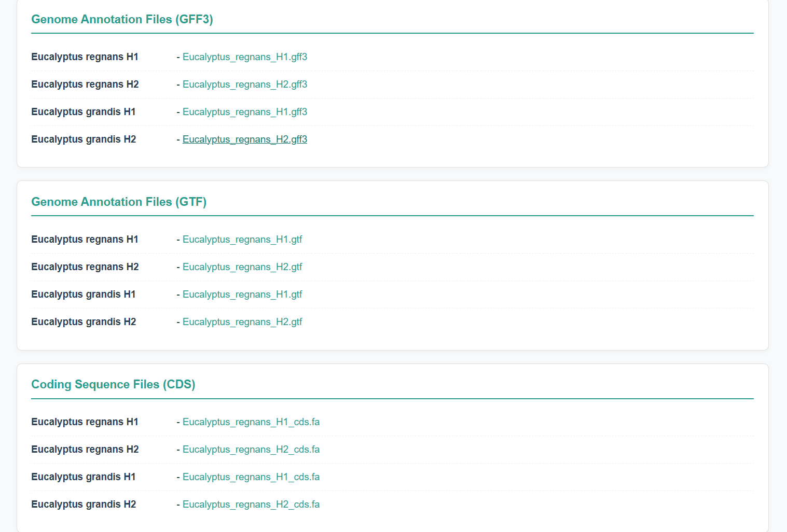The width and height of the screenshot is (787, 532).
Task: Open Eucalyptus_regnans_H1.gtf download link
Action: click(x=242, y=240)
